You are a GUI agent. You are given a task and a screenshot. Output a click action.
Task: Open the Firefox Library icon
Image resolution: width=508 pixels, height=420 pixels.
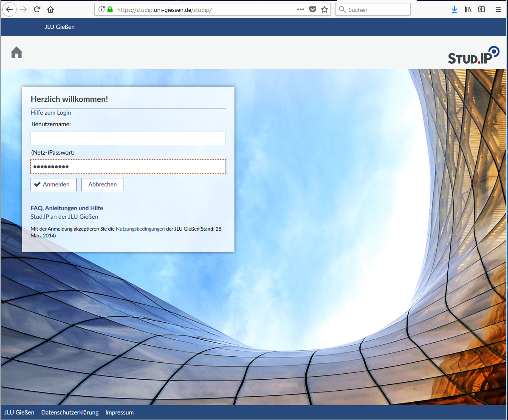(468, 9)
